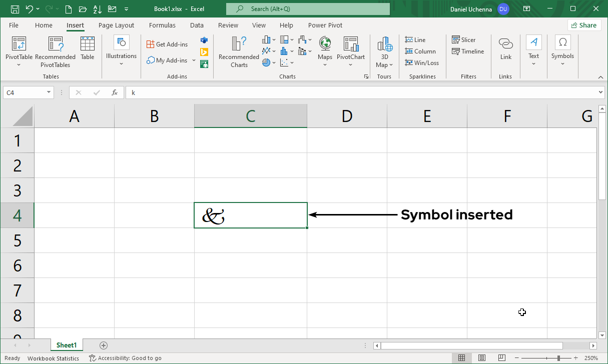This screenshot has width=608, height=364.
Task: Select Normal view in status bar
Action: point(462,358)
